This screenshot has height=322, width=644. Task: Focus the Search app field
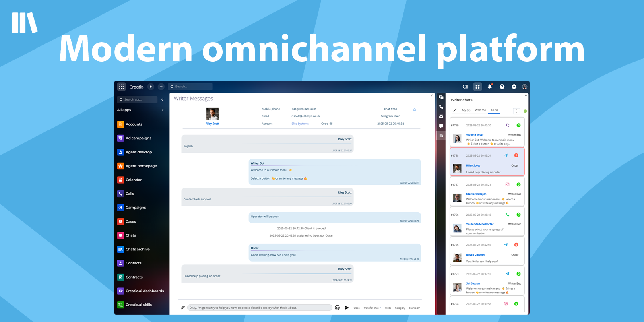(137, 99)
